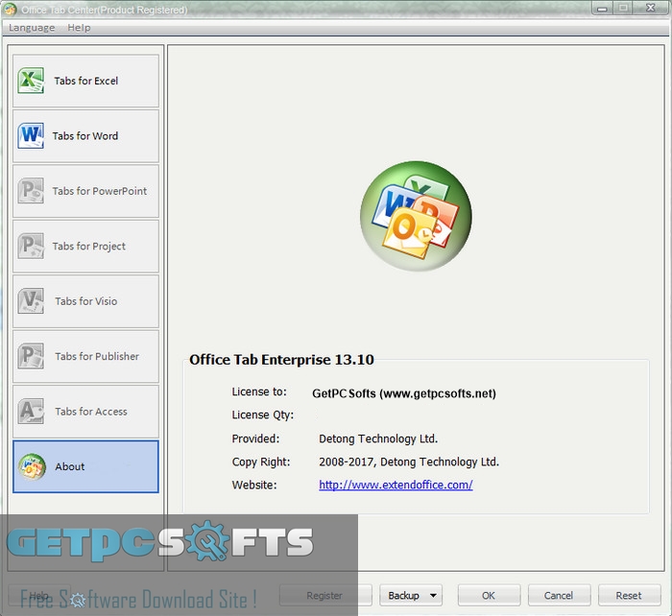This screenshot has height=616, width=672.
Task: Click the large Office Tab logo
Action: pos(416,216)
